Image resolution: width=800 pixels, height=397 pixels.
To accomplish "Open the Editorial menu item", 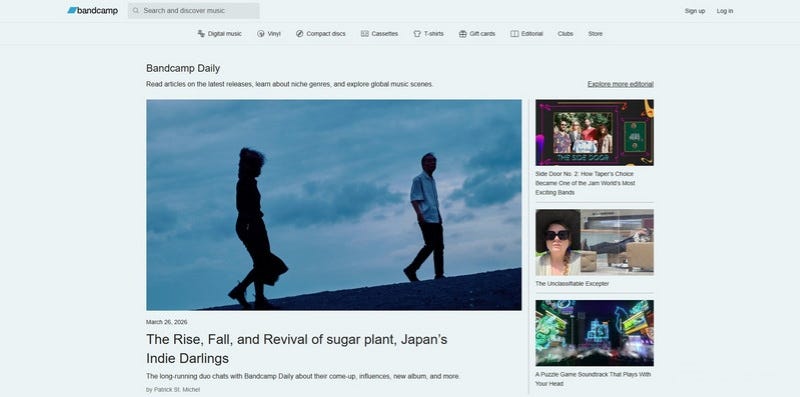I will 527,34.
